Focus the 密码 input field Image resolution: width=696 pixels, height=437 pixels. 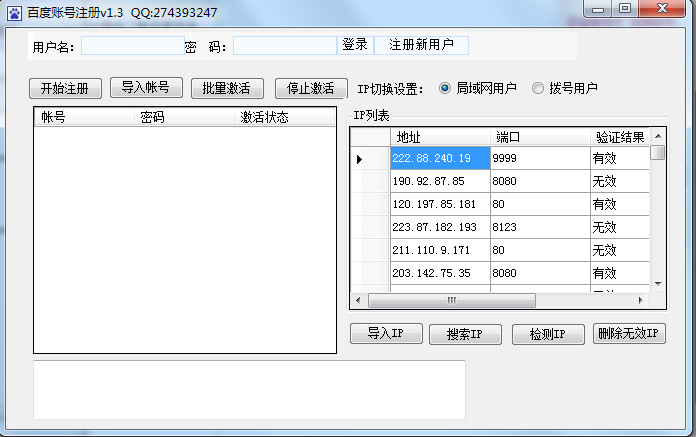tap(285, 46)
